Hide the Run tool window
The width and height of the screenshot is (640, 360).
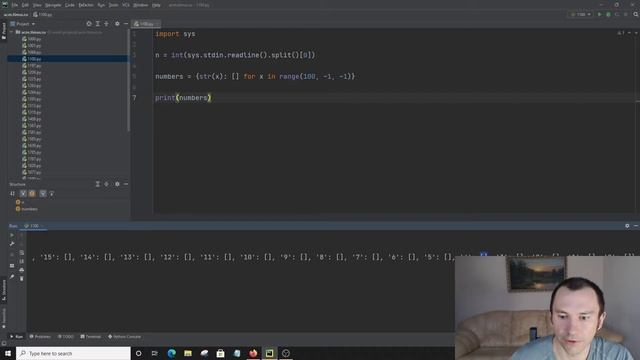(636, 226)
